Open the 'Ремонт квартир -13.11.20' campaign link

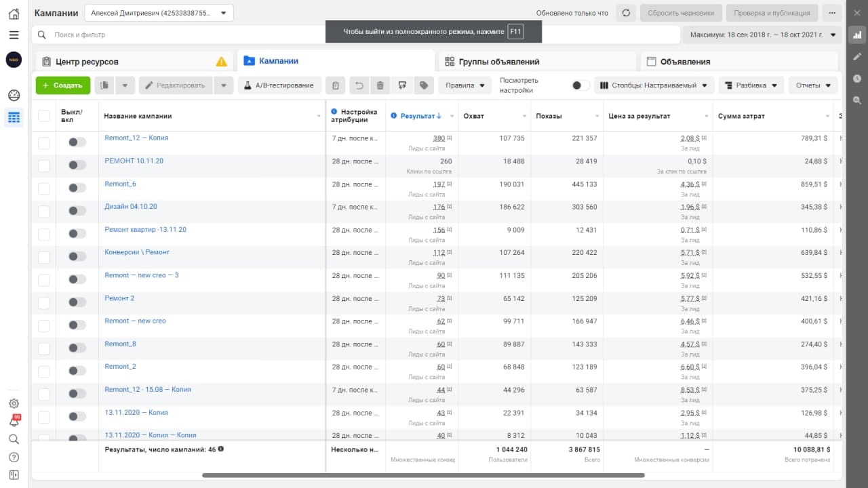tap(146, 230)
